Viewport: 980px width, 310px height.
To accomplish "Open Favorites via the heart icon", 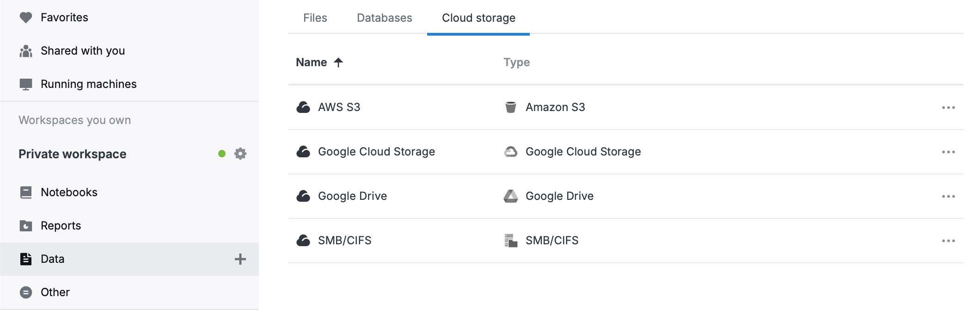I will [x=26, y=17].
